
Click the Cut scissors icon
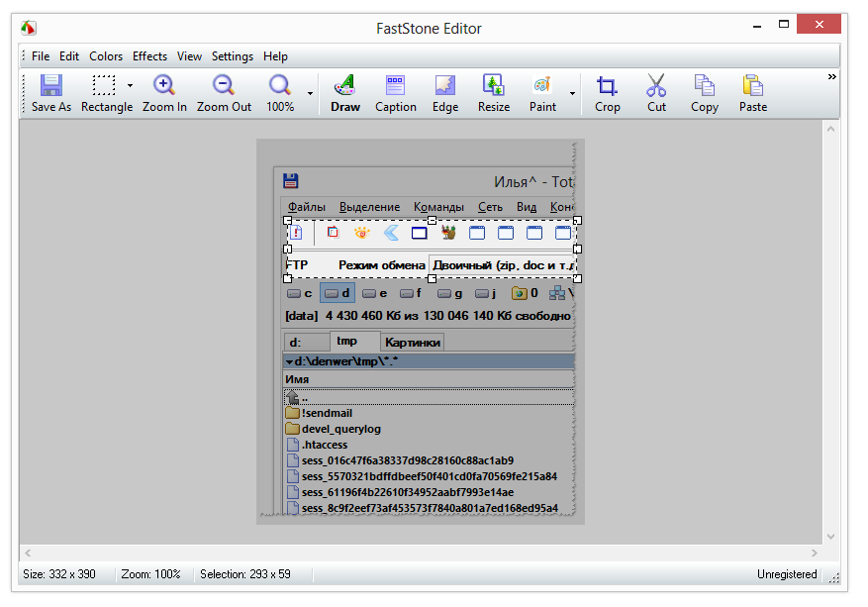656,94
